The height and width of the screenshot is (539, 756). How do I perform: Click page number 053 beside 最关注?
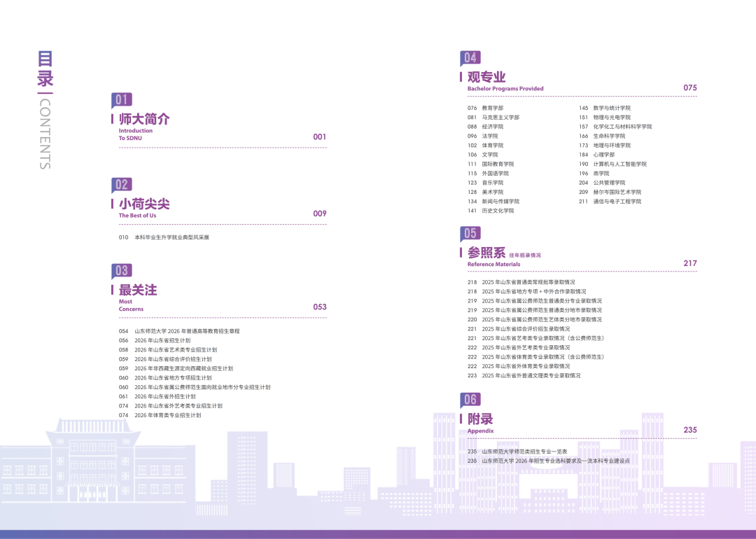(x=320, y=307)
